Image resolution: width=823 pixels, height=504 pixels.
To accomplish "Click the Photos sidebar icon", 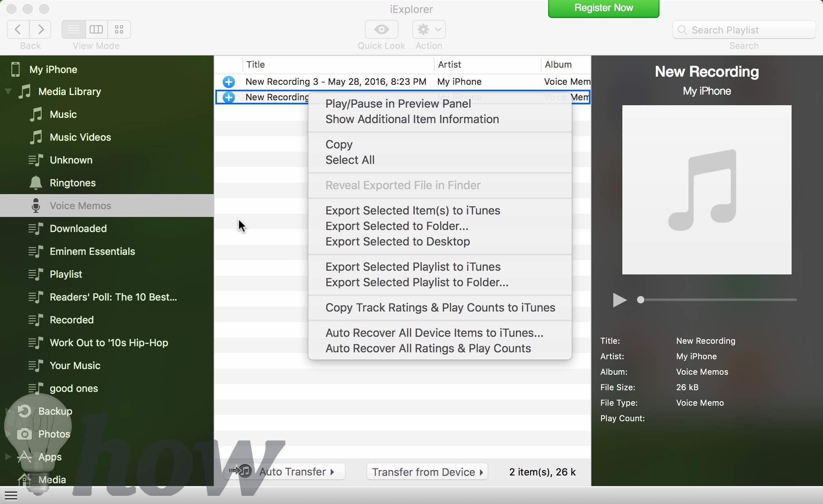I will 24,434.
